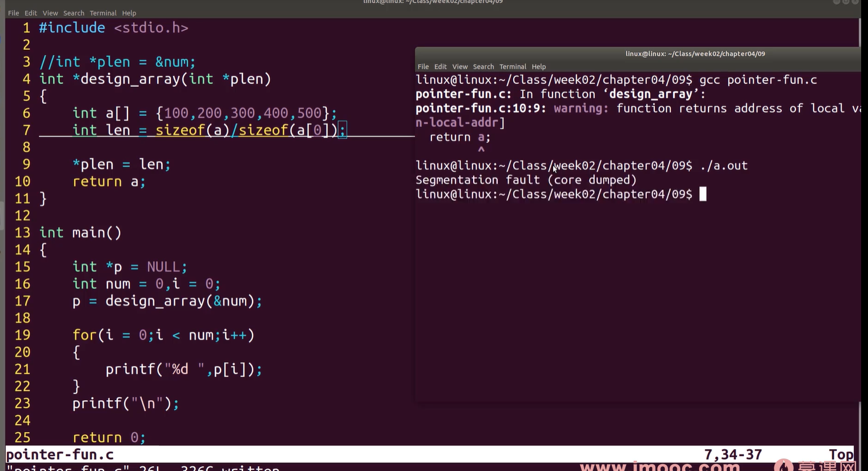Viewport: 868px width, 471px height.
Task: Click the front terminal's title bar text
Action: click(695, 54)
